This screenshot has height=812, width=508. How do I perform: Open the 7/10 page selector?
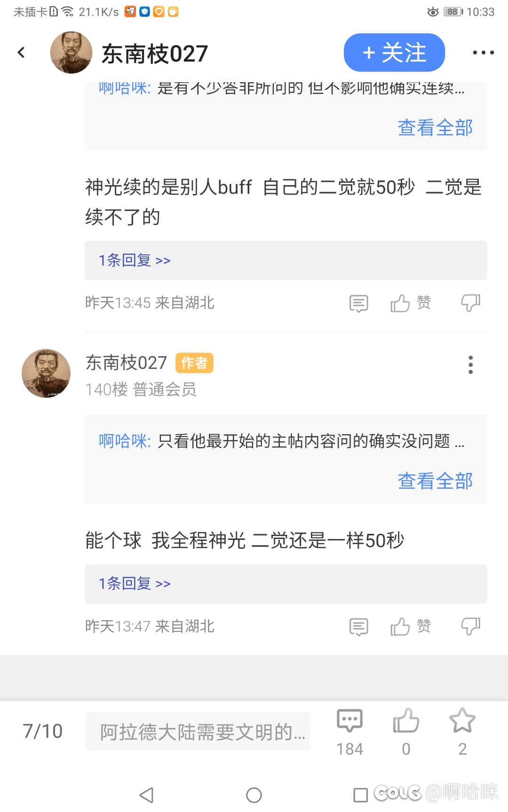[42, 731]
